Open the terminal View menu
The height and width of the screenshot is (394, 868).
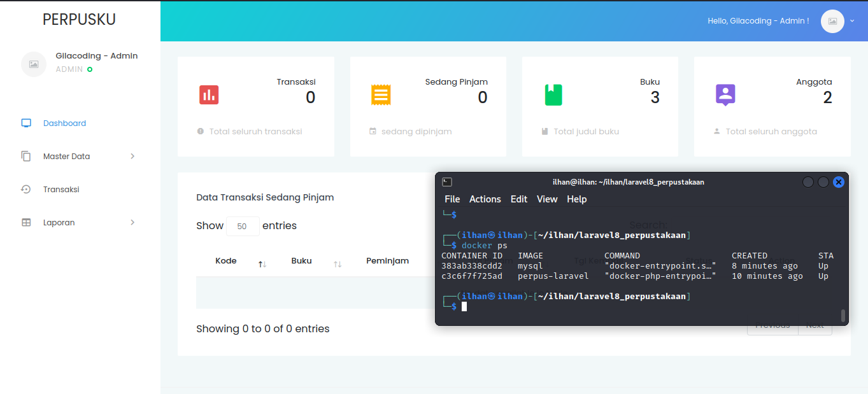pos(547,199)
